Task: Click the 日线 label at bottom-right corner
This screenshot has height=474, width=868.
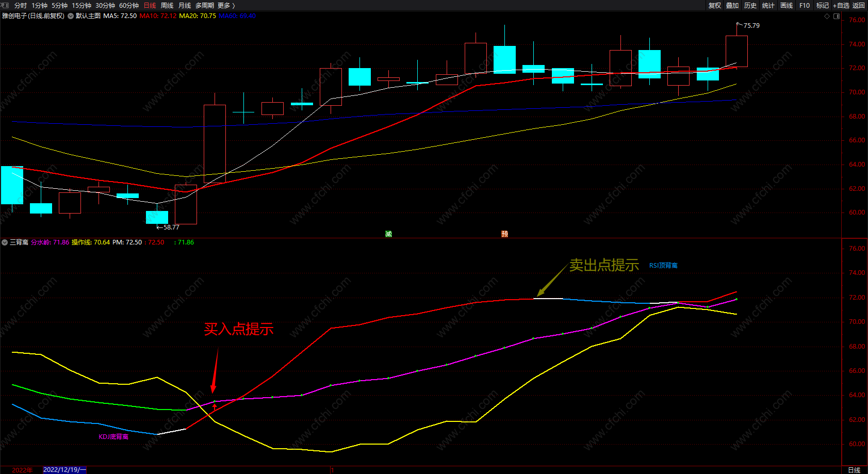Action: coord(854,470)
